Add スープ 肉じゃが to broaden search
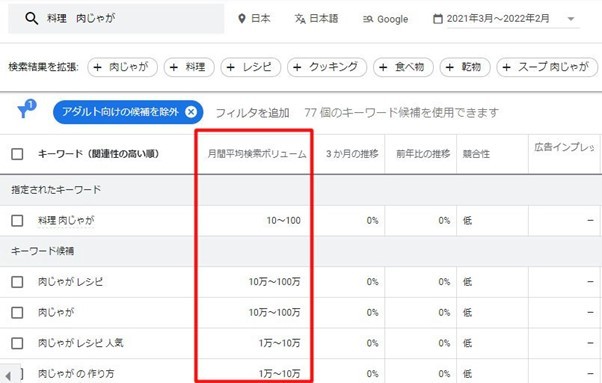Image resolution: width=602 pixels, height=383 pixels. (547, 67)
